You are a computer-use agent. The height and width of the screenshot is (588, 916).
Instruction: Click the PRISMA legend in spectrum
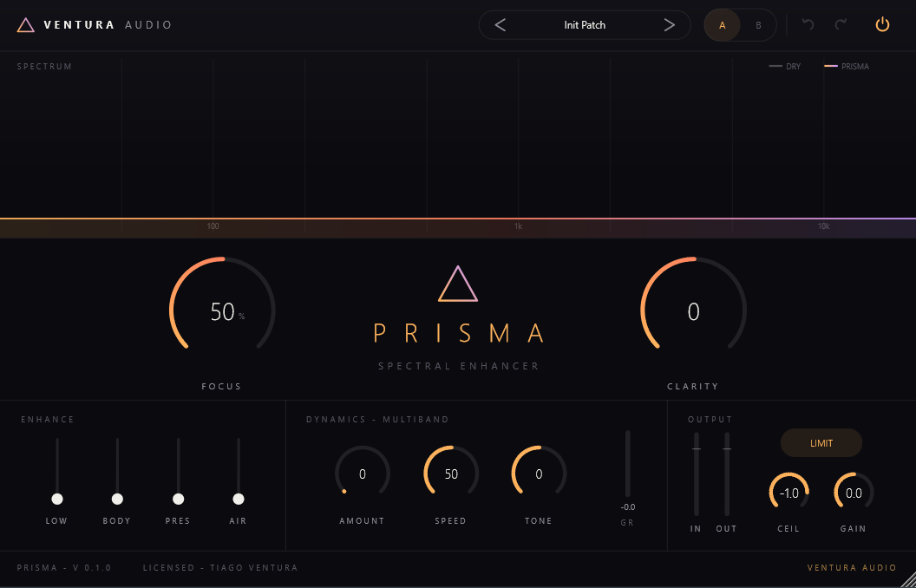[847, 67]
